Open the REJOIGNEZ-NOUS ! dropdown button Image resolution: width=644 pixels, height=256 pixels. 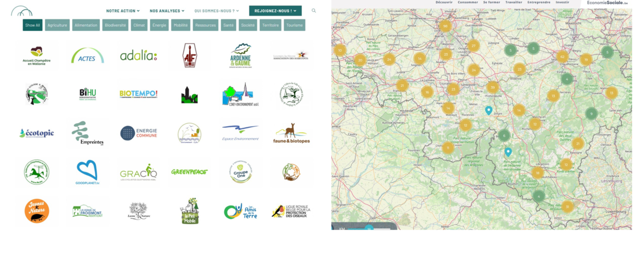click(x=275, y=11)
